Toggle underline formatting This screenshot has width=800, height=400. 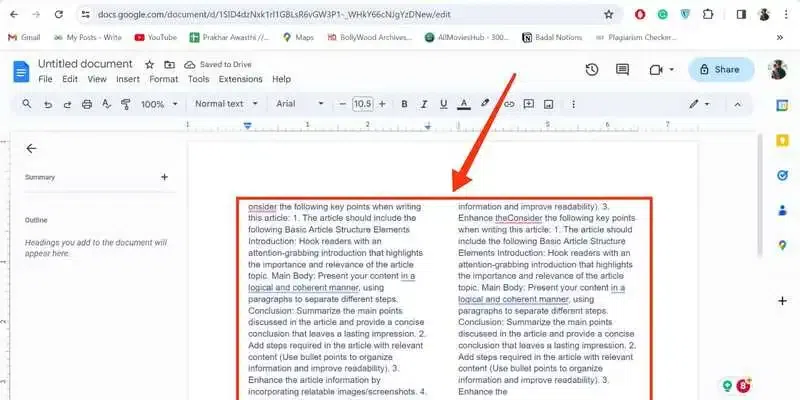click(x=443, y=104)
